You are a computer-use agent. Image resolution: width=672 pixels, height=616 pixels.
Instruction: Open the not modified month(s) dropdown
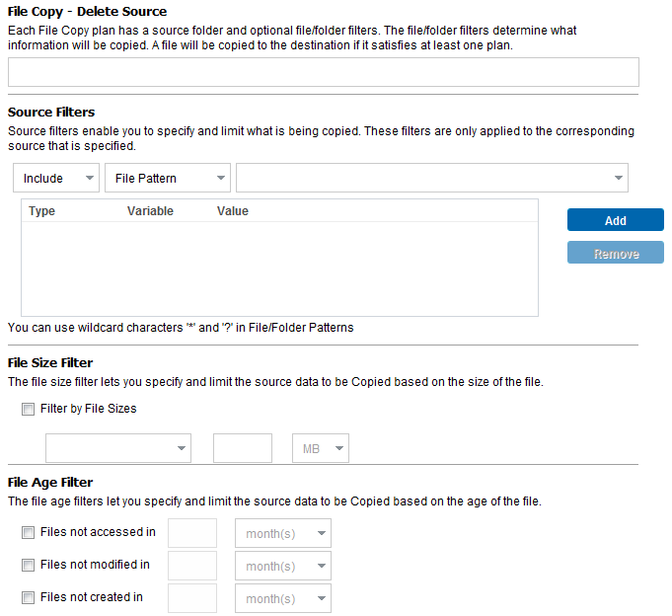click(x=282, y=567)
